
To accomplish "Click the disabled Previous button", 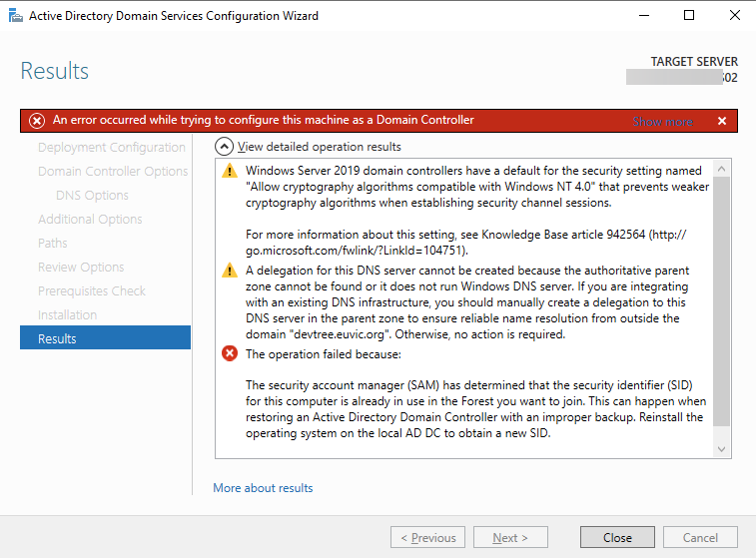I will (427, 537).
